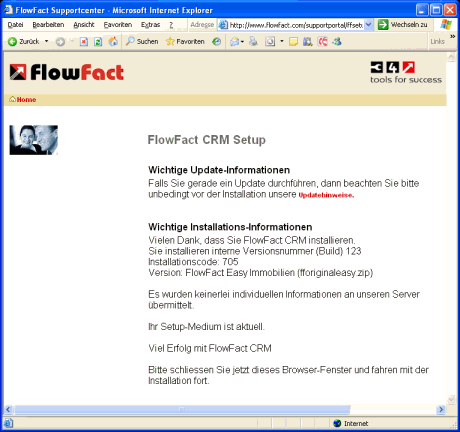460x432 pixels.
Task: Click the two businessmen photo thumbnail
Action: pos(34,140)
